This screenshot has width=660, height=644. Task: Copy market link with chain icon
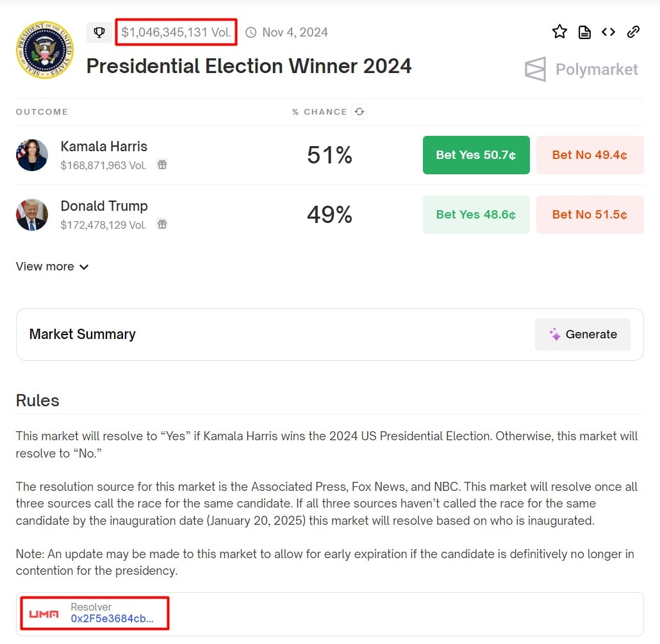click(x=633, y=32)
